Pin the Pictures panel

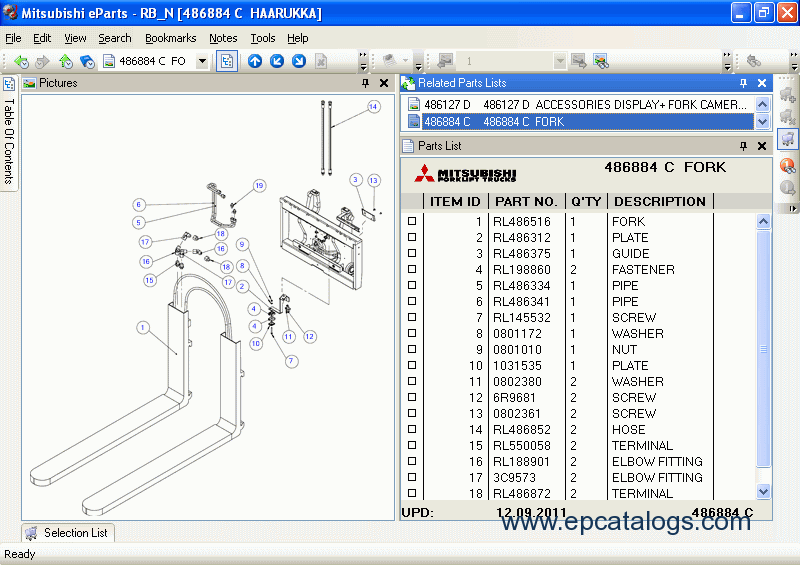tap(365, 83)
